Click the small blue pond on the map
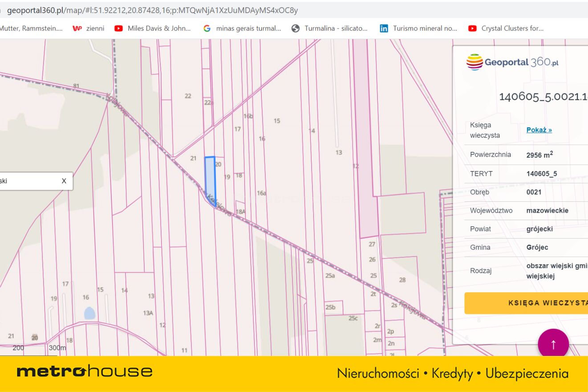Image resolution: width=588 pixels, height=392 pixels. click(89, 313)
